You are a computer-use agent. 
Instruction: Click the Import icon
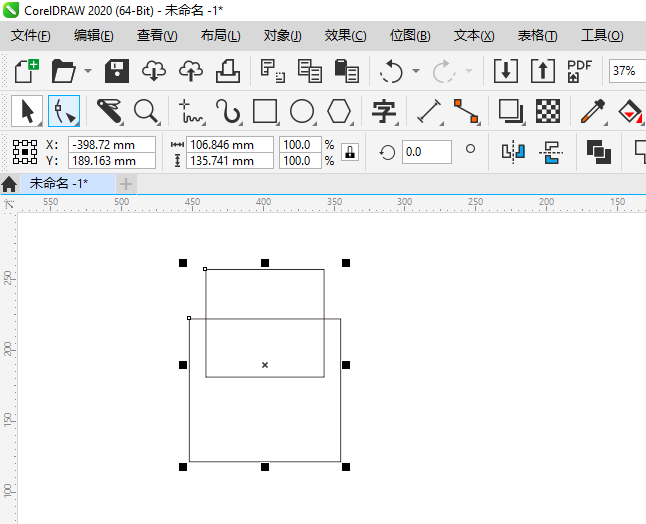tap(506, 71)
